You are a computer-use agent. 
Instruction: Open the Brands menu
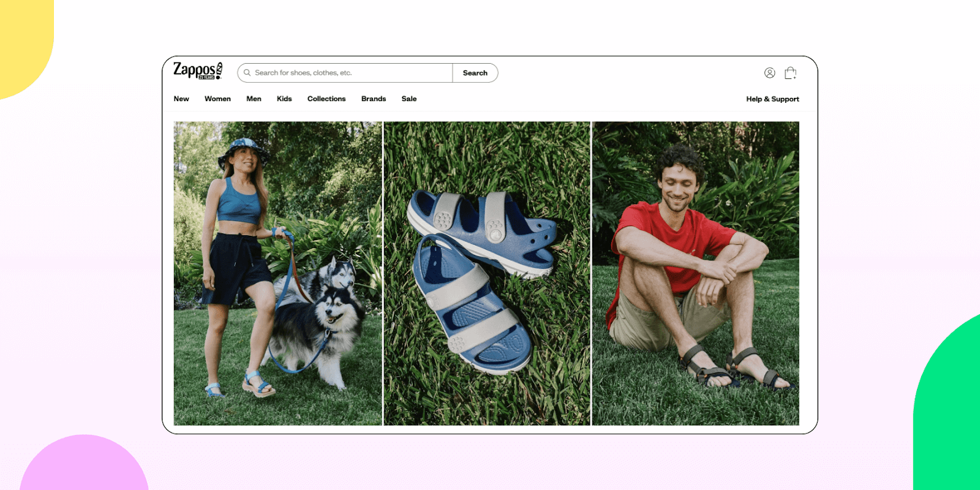click(x=374, y=99)
